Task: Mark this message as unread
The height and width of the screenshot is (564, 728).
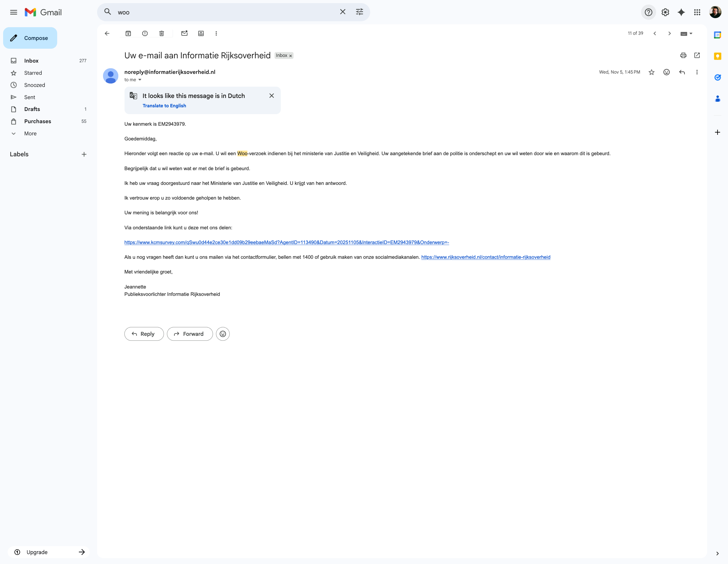Action: point(184,33)
